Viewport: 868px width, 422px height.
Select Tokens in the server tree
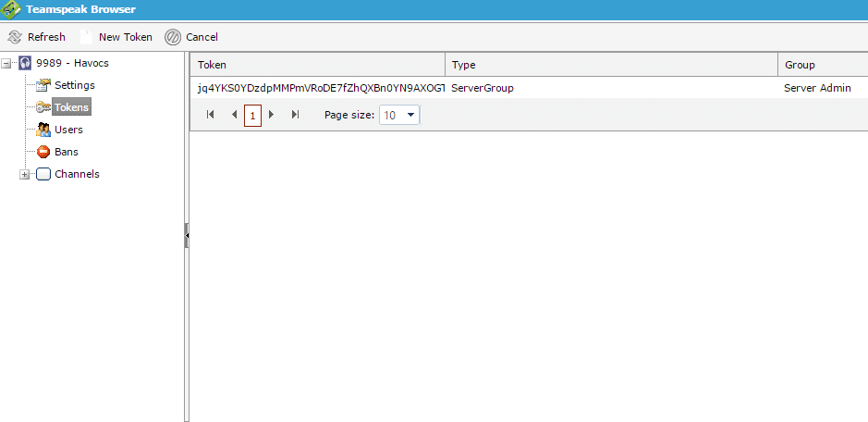(x=71, y=107)
